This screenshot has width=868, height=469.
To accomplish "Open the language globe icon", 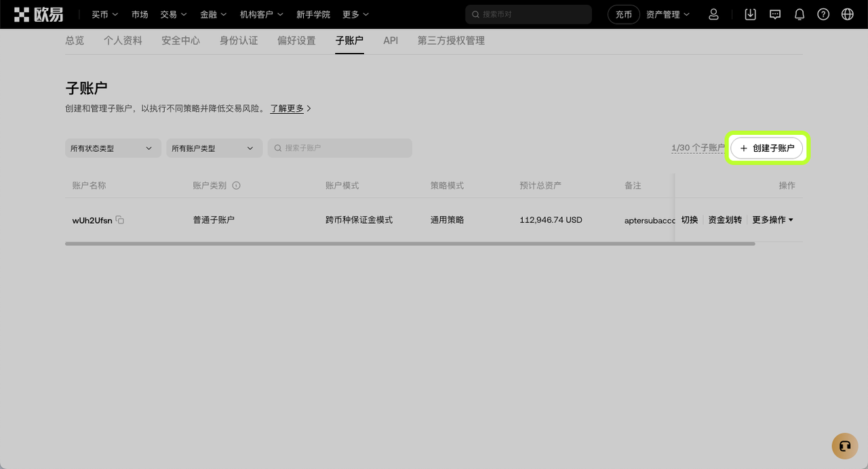I will 847,14.
